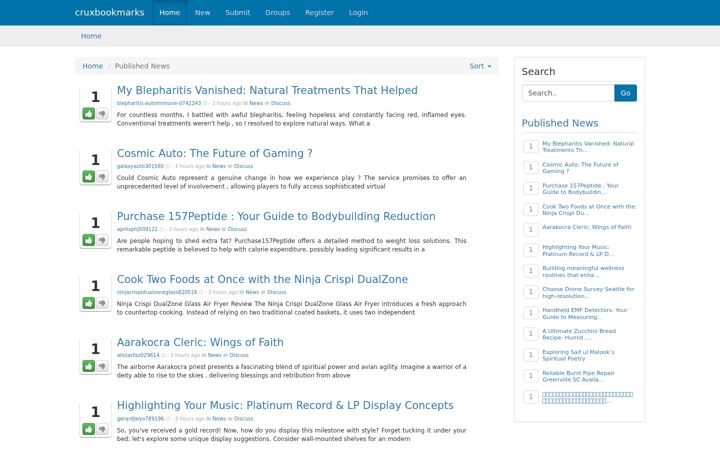Image resolution: width=720 pixels, height=450 pixels.
Task: Open the Login page
Action: click(x=358, y=12)
